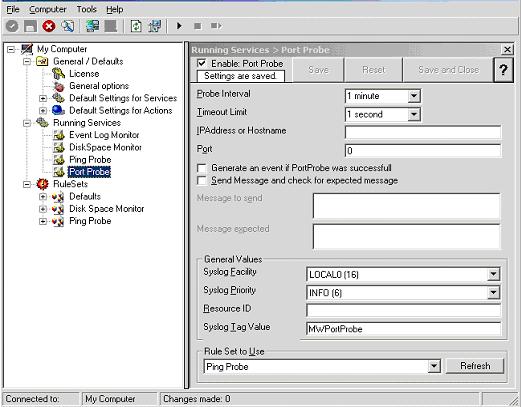
Task: Click the stop square toolbar icon
Action: [x=197, y=26]
